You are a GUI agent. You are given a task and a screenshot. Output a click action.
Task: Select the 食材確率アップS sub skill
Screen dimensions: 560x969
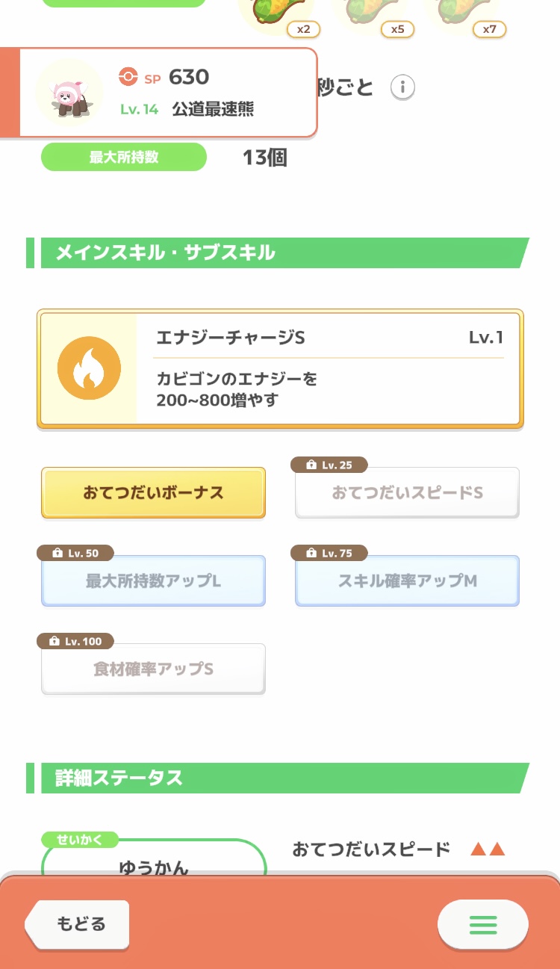[x=153, y=669]
